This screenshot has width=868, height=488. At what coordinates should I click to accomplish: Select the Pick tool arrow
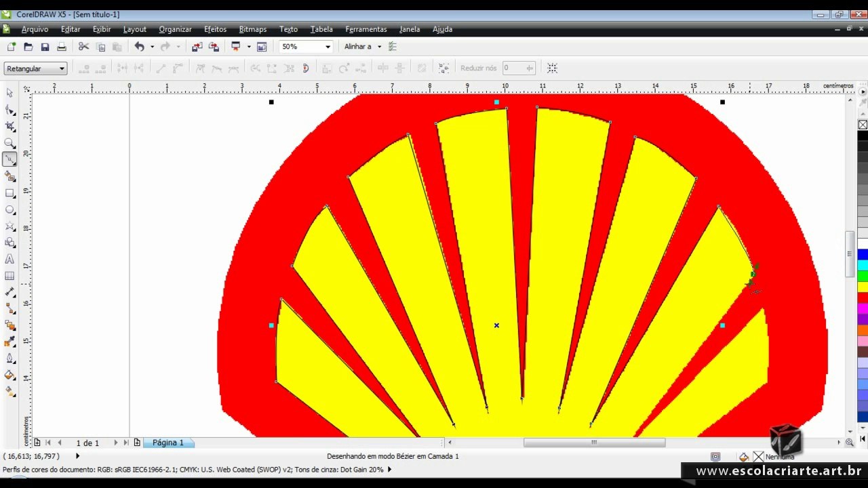[9, 93]
